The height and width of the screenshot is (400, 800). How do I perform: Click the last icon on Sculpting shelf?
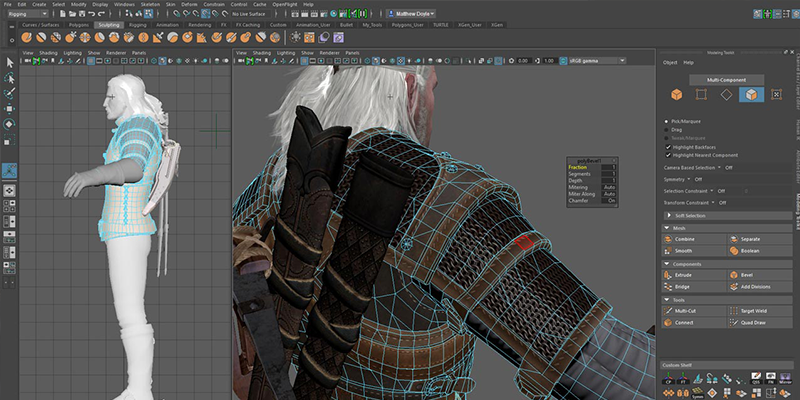pos(338,37)
